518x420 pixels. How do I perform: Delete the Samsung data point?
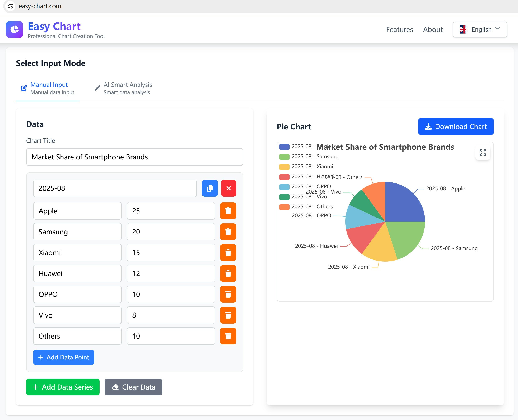click(228, 232)
